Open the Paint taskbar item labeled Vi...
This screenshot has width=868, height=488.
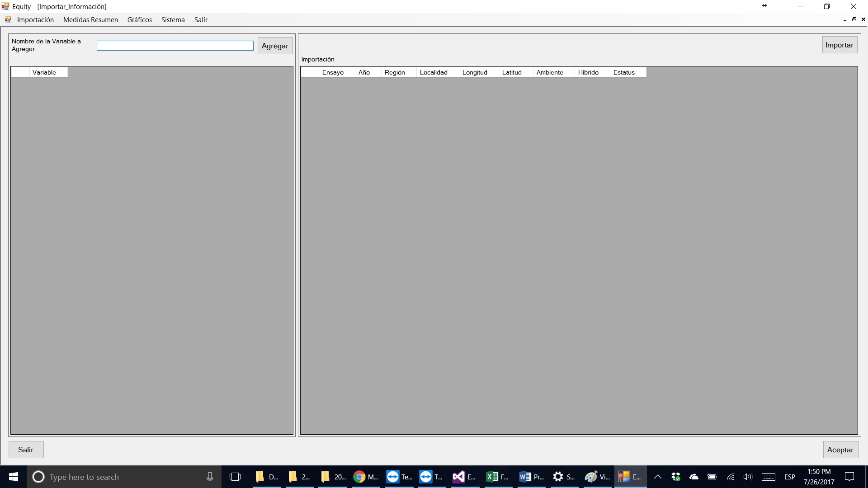597,477
